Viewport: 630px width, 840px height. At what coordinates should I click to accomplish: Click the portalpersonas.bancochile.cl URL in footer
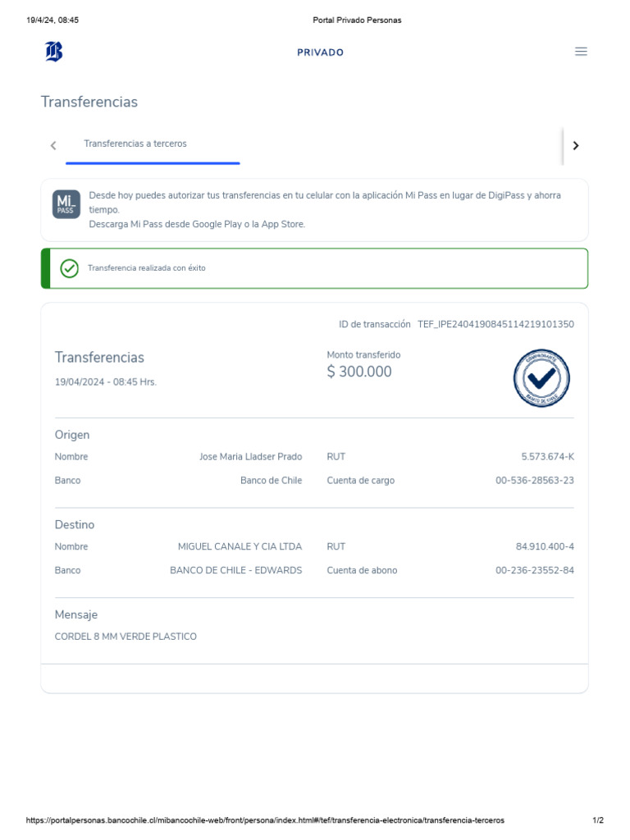265,820
